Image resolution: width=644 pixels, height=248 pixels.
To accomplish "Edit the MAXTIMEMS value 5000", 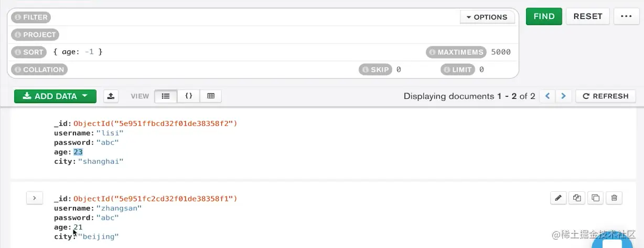I will 501,52.
